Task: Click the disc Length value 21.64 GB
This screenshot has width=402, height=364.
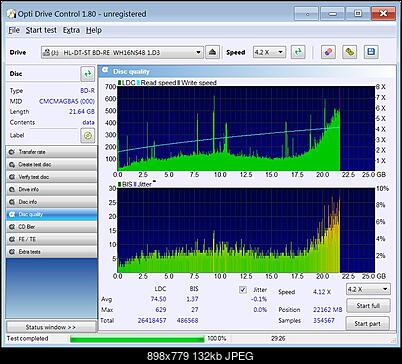Action: 82,112
